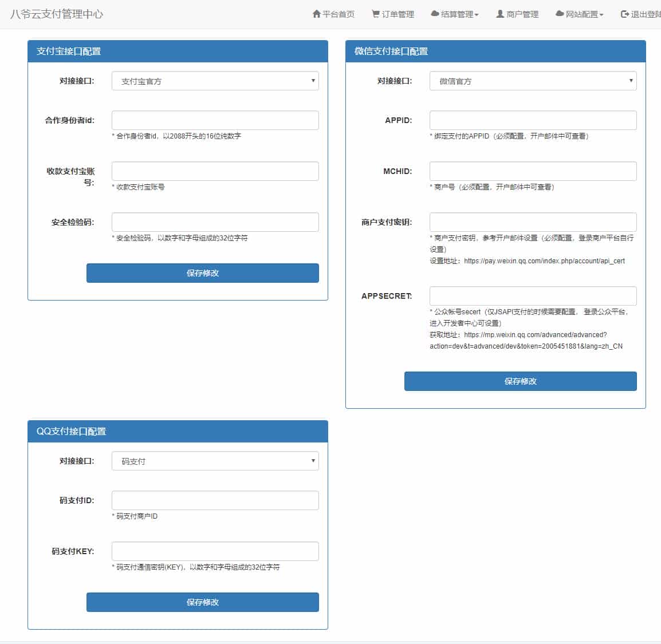Click the logout icon for 退出登陆

click(624, 14)
